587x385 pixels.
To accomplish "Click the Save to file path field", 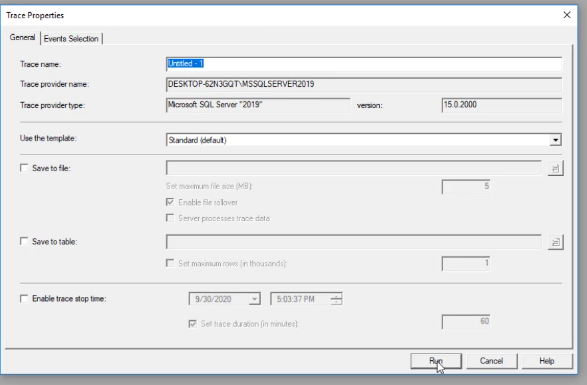I will (x=354, y=168).
